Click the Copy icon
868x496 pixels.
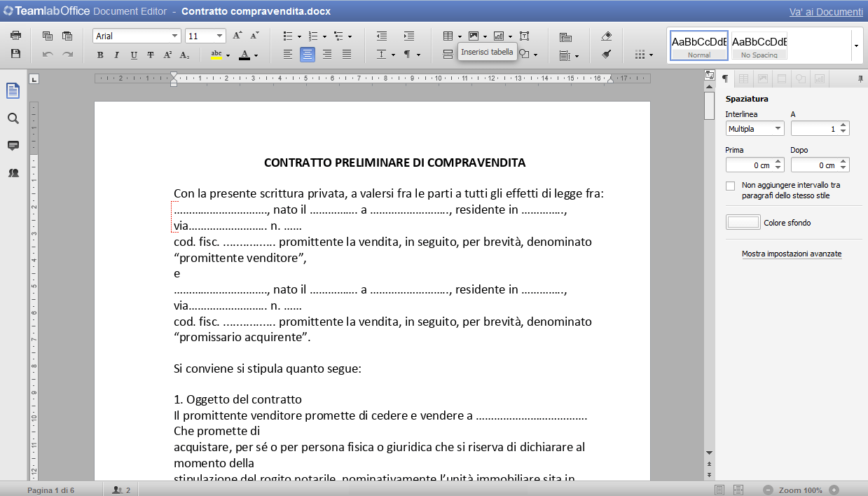point(48,36)
